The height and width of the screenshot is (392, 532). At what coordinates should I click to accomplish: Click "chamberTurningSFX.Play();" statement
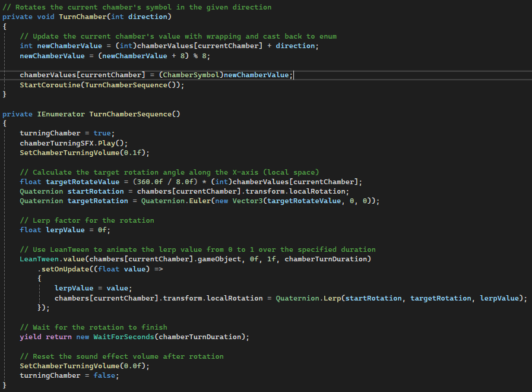point(74,143)
